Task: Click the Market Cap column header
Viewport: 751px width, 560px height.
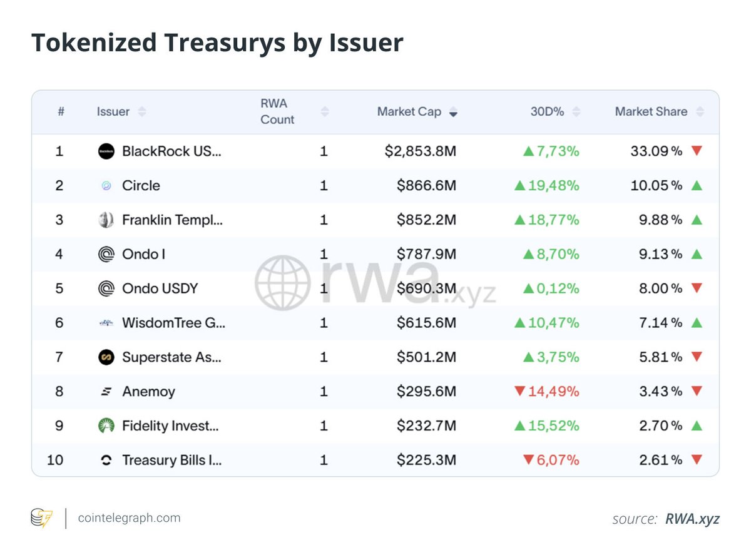Action: tap(409, 112)
